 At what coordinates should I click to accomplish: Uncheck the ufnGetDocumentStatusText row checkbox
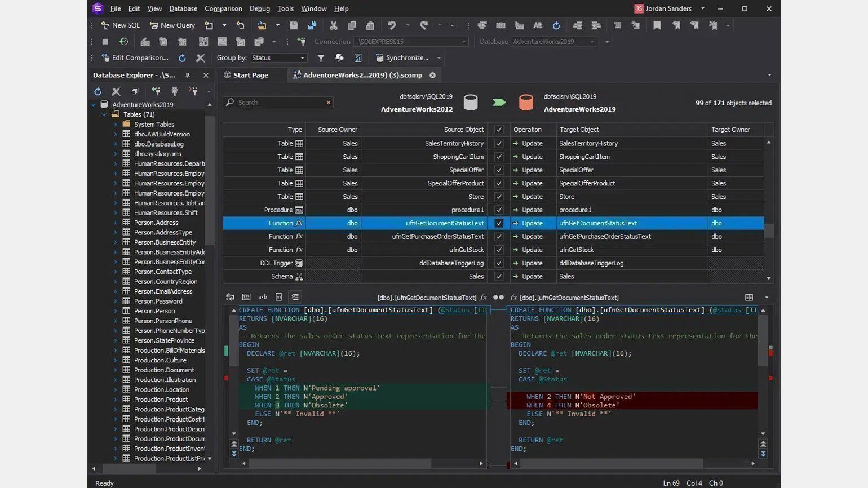click(x=499, y=223)
